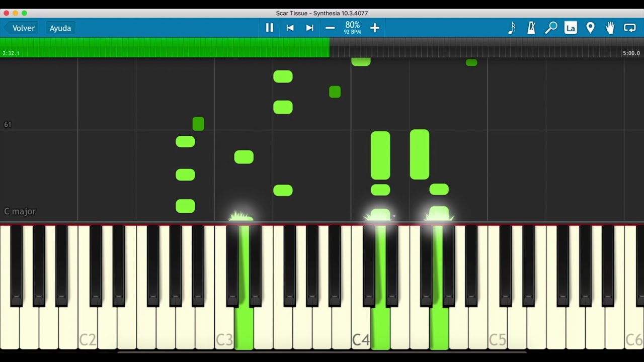Click the 80% speed indicator
644x362 pixels.
pyautogui.click(x=352, y=28)
